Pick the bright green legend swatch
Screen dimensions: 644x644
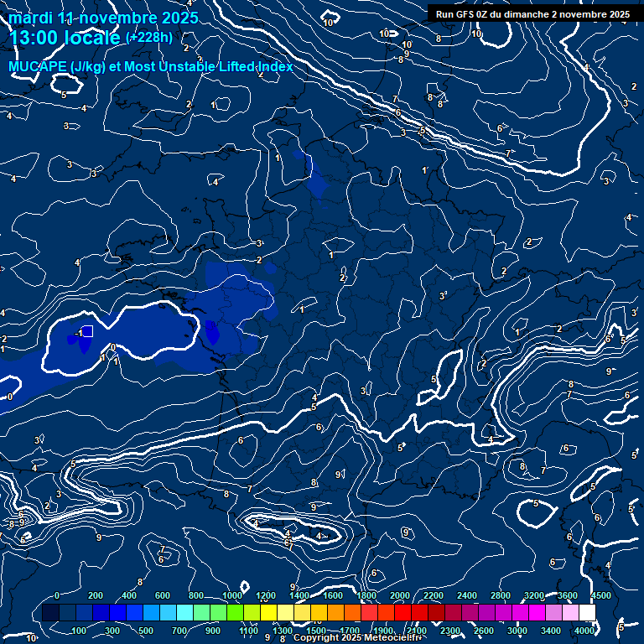[235, 613]
